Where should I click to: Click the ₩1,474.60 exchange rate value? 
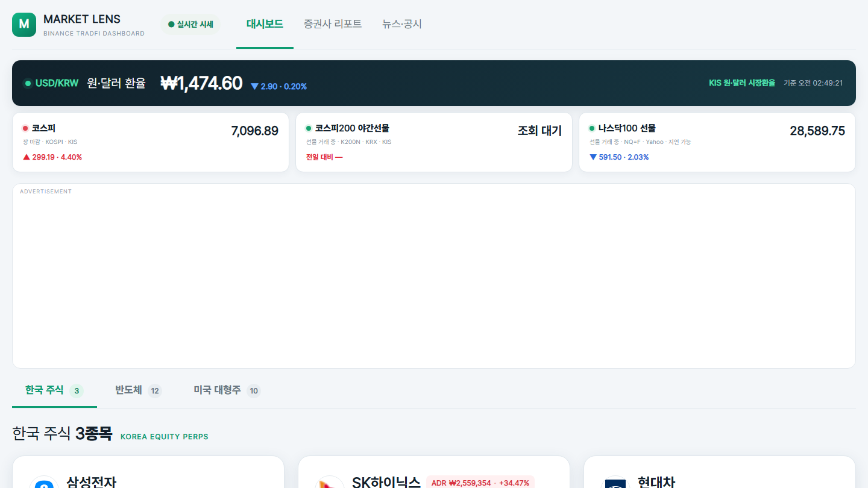201,83
